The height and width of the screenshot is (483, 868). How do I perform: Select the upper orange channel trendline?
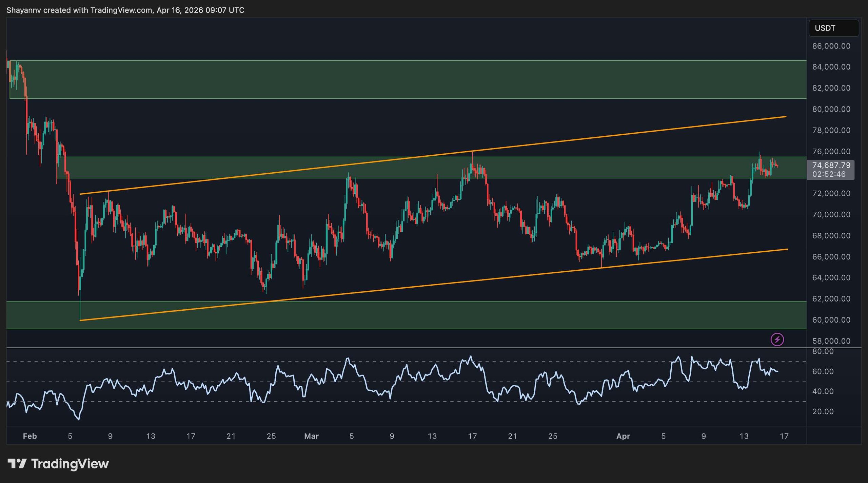click(610, 135)
